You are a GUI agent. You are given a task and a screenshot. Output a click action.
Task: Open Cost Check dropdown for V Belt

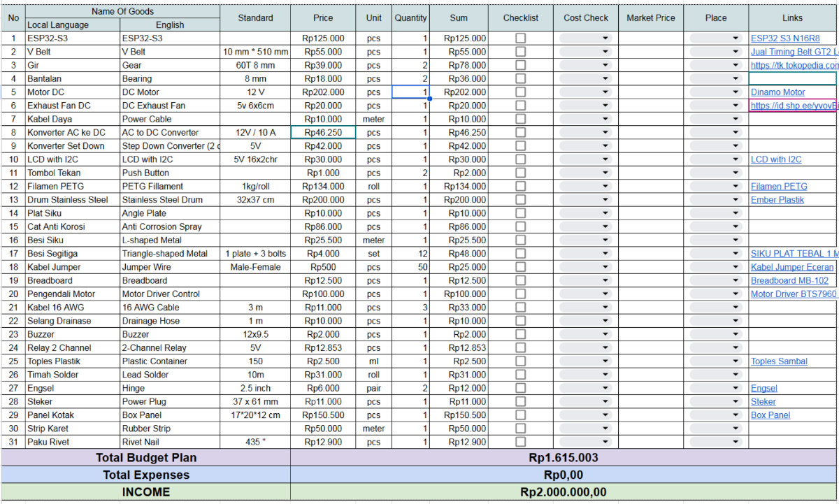[x=586, y=52]
